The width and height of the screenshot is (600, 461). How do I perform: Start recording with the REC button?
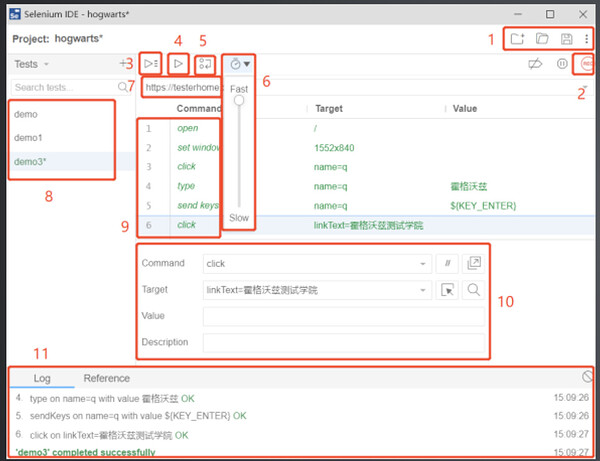585,63
